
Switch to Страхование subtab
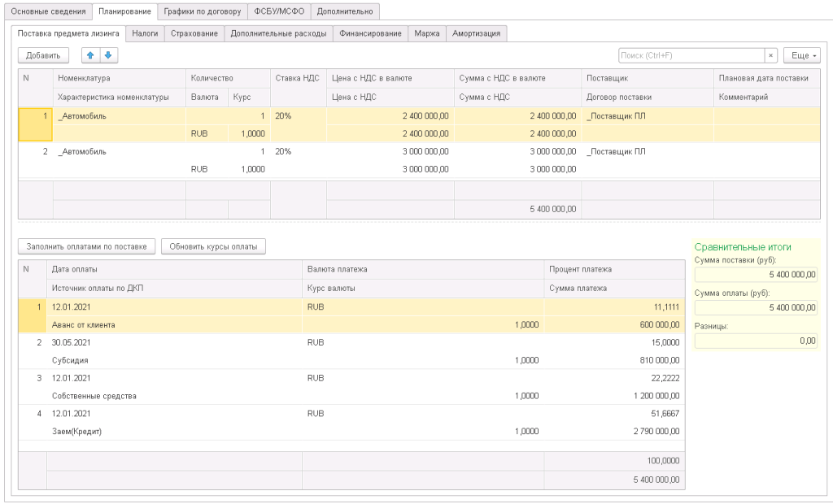194,33
